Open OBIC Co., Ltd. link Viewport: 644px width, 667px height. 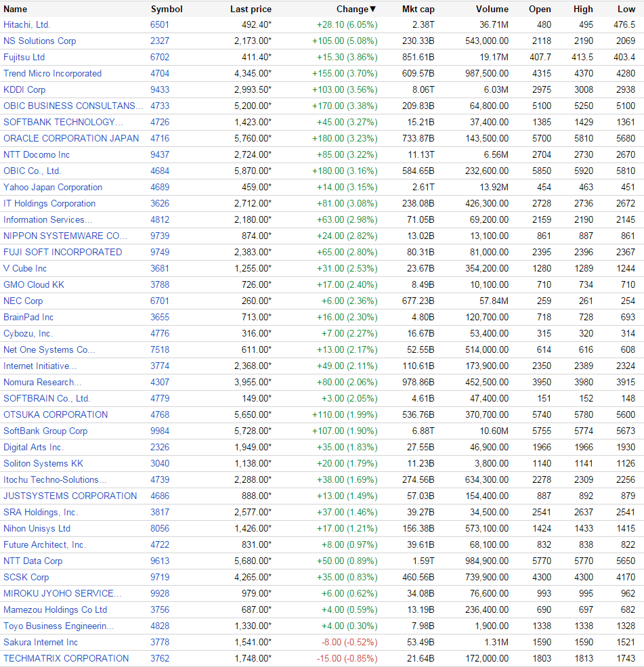33,171
